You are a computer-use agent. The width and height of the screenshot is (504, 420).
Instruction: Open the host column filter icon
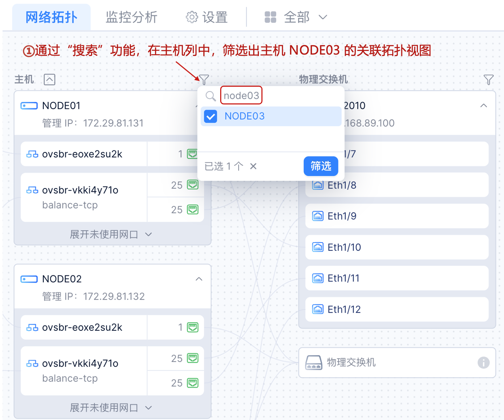(204, 79)
